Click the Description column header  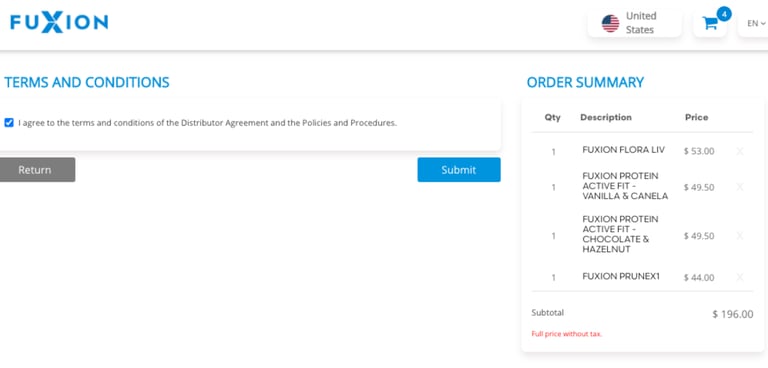[606, 117]
